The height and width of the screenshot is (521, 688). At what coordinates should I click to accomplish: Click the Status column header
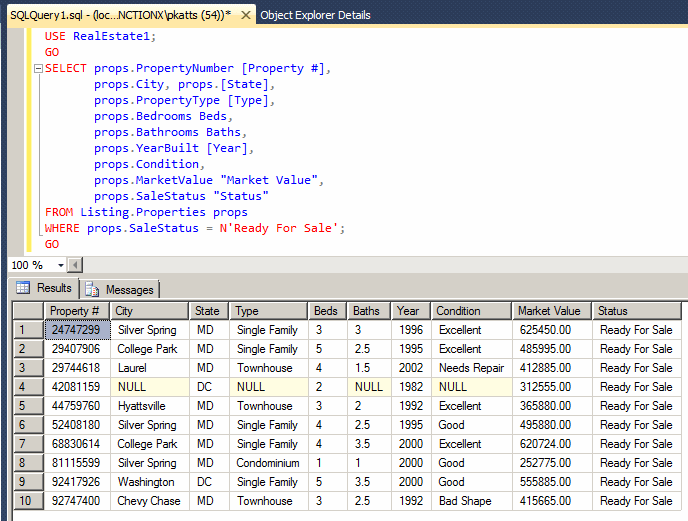[x=636, y=311]
